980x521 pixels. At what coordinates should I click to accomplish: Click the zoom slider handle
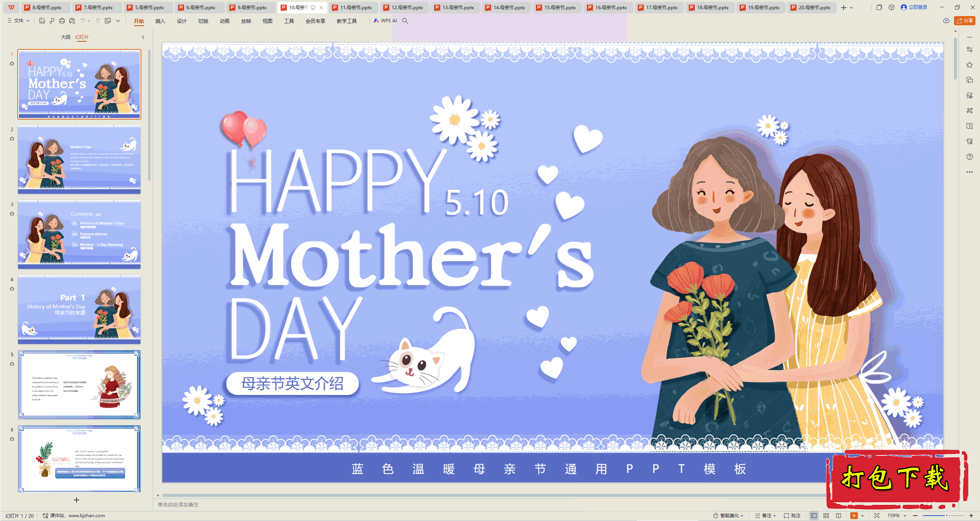point(947,516)
